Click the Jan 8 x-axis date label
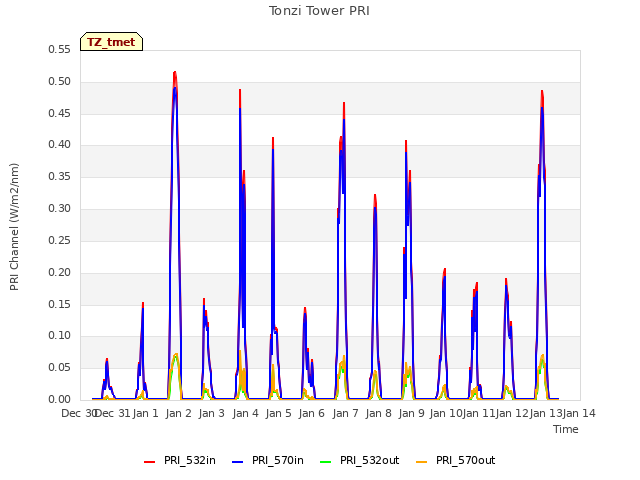This screenshot has height=480, width=640. coord(379,413)
